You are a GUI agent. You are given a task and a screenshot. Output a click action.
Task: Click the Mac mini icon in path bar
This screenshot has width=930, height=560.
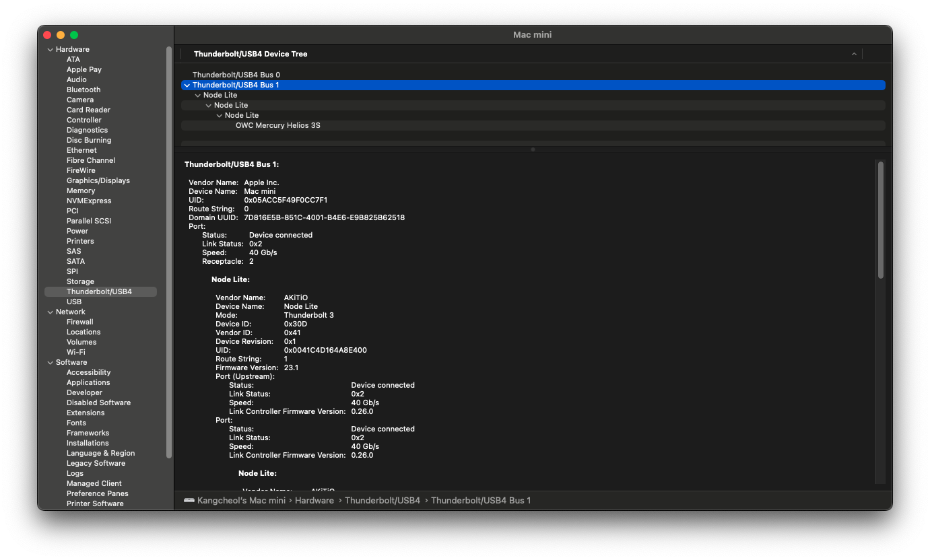click(x=189, y=501)
